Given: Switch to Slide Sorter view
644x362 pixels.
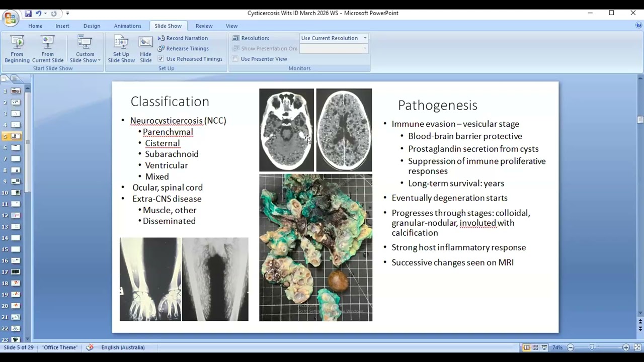Looking at the screenshot, I should (x=535, y=347).
